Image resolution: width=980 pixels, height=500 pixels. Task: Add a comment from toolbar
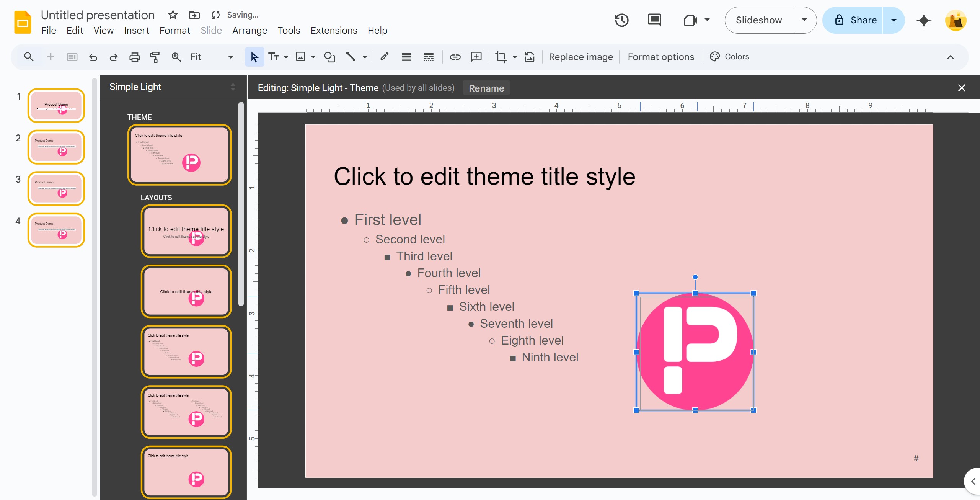pyautogui.click(x=476, y=57)
